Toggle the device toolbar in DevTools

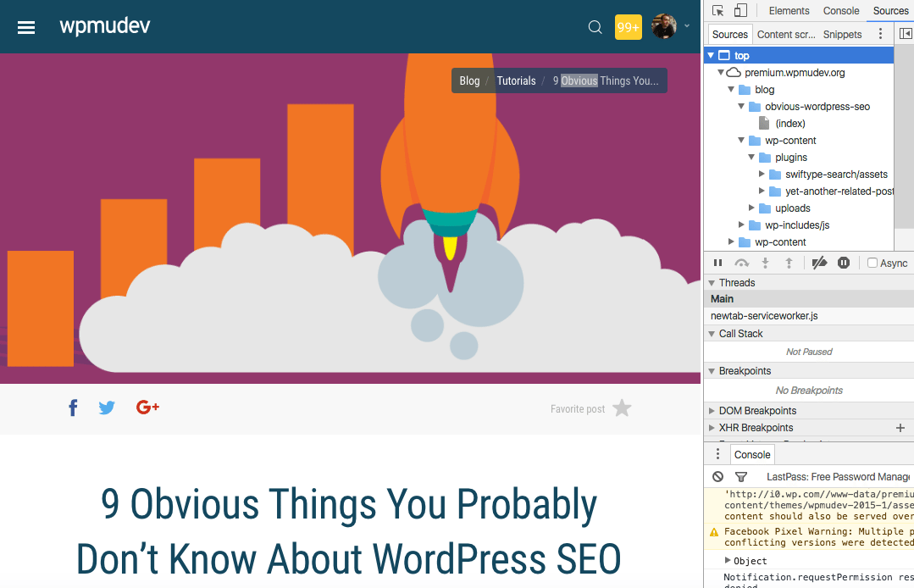tap(740, 11)
